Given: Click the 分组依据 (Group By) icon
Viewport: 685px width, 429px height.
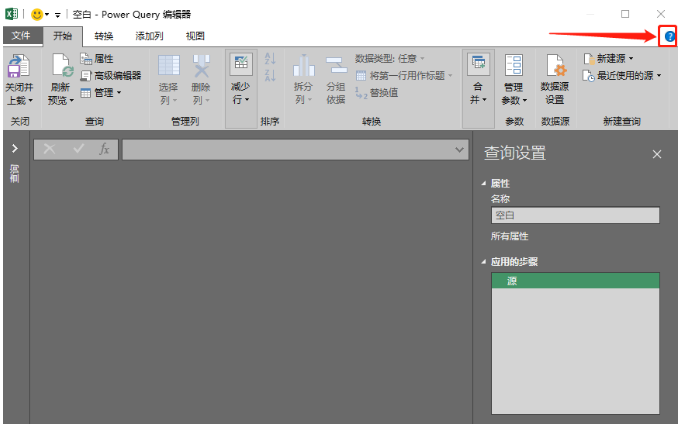Looking at the screenshot, I should [x=336, y=66].
